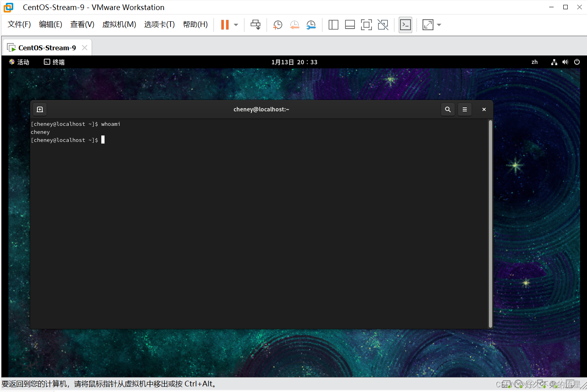Take a snapshot of the virtual machine
Viewport: 587px width, 392px height.
coord(277,25)
